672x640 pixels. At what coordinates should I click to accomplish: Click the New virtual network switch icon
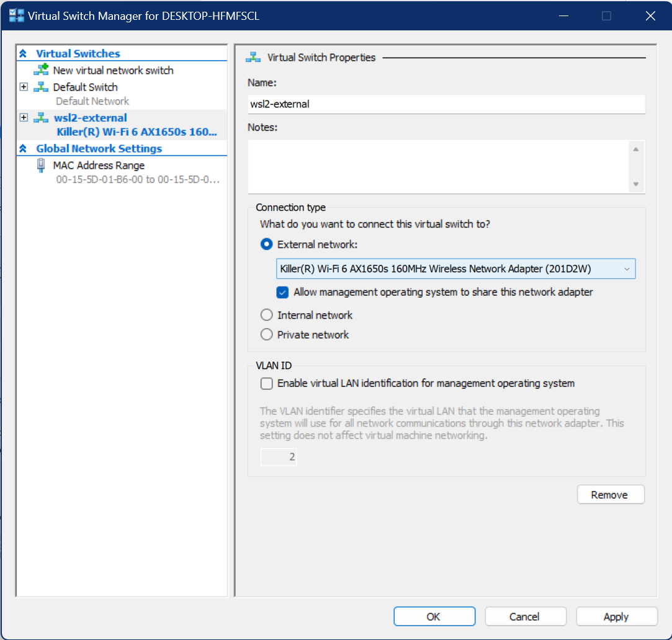point(42,70)
